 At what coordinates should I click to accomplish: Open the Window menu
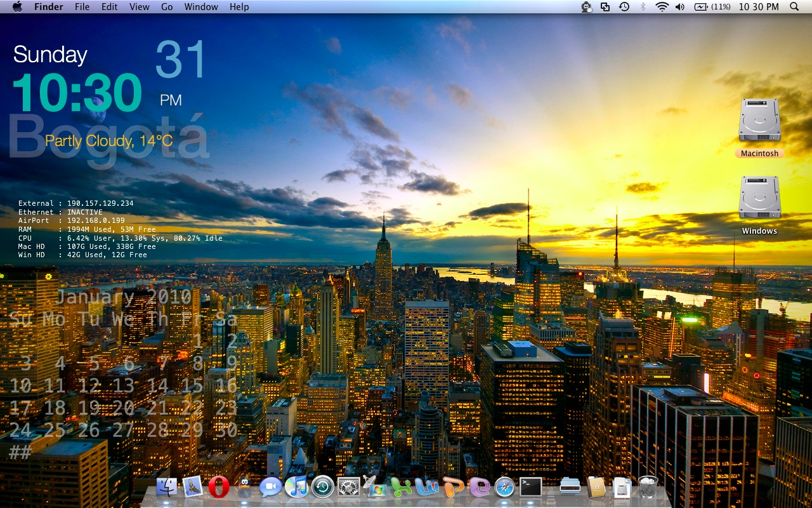(x=201, y=6)
